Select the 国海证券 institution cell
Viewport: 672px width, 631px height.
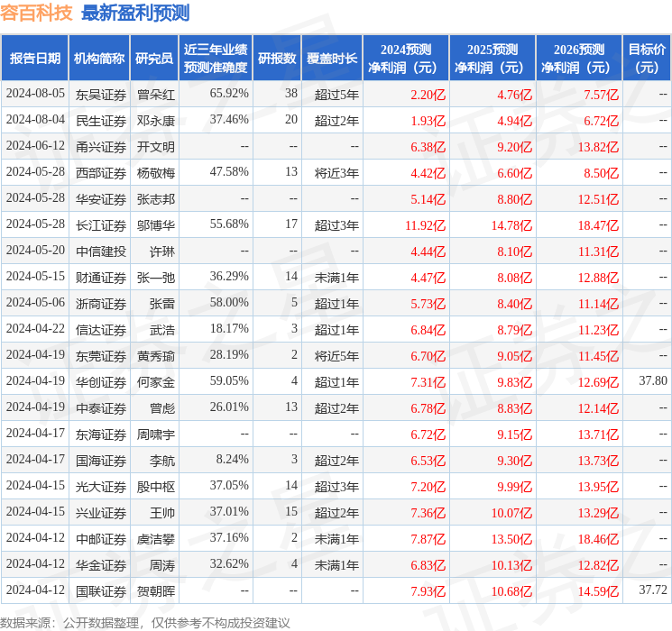pos(101,461)
